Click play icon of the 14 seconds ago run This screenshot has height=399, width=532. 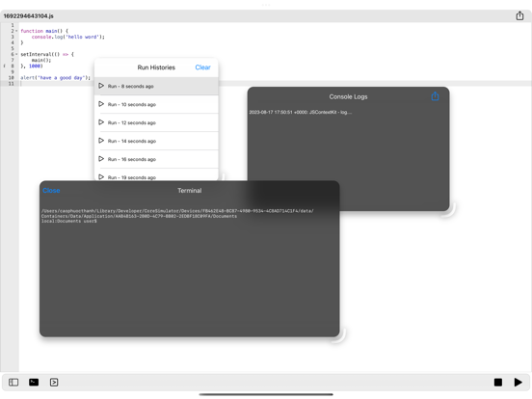[101, 141]
